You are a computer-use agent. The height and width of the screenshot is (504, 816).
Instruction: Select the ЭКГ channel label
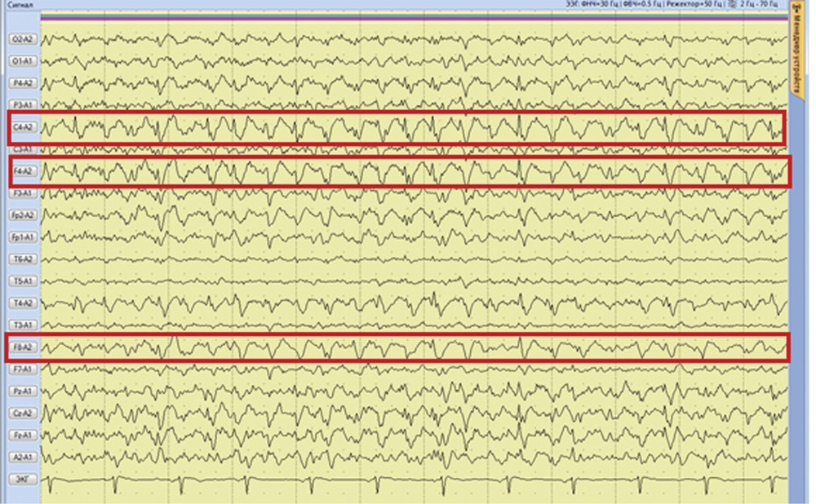(21, 479)
